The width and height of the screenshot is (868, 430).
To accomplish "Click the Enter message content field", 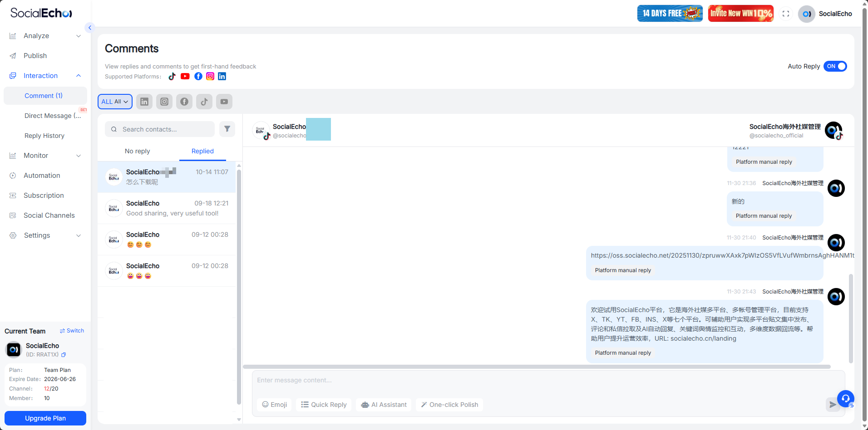I will [548, 380].
